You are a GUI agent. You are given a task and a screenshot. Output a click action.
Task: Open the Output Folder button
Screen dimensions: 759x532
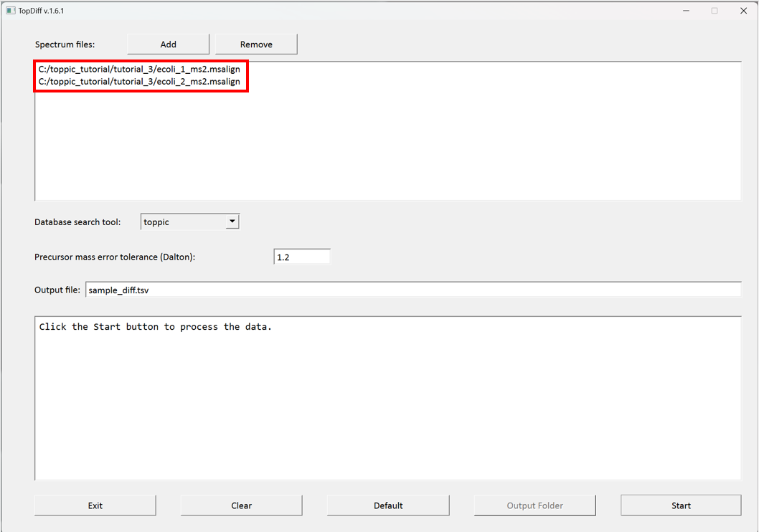[535, 505]
